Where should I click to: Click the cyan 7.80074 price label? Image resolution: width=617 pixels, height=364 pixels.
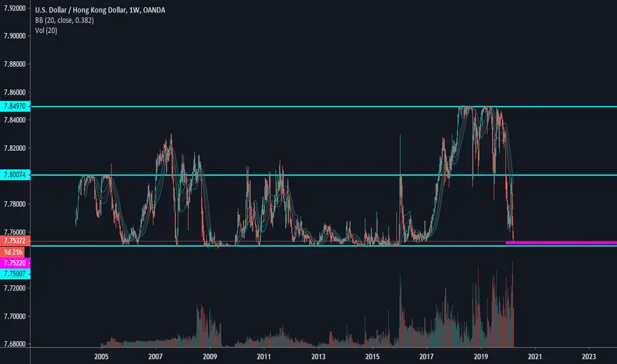(15, 175)
